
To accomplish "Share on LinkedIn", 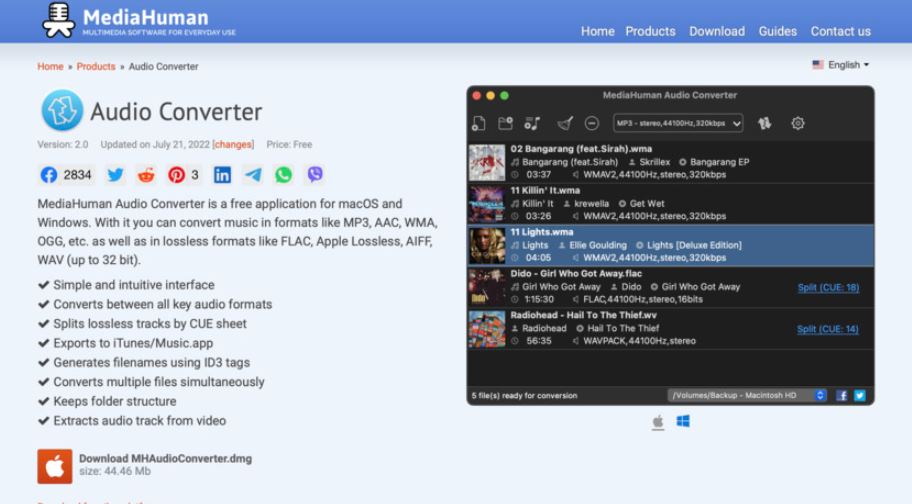I will (x=222, y=174).
